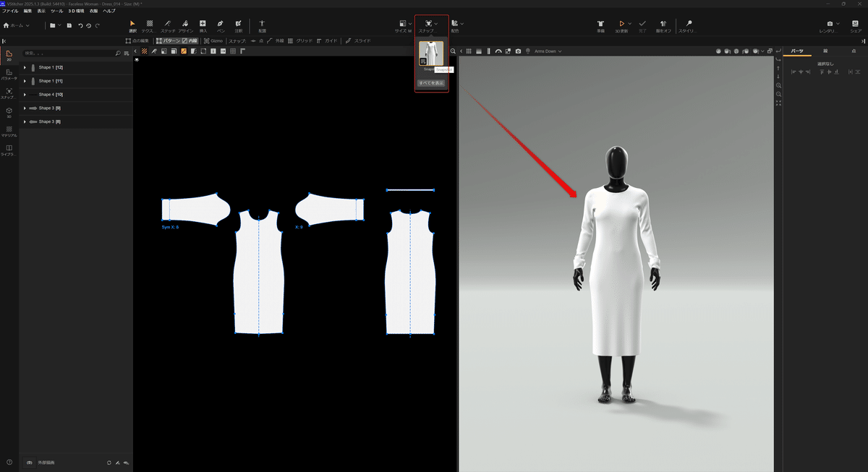Open the Stitch tool (ステッチ)
Viewport: 868px width, 472px height.
pyautogui.click(x=166, y=25)
